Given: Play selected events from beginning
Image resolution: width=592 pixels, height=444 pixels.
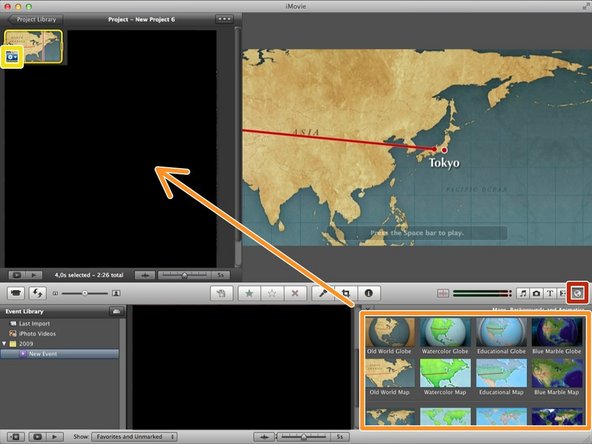Looking at the screenshot, I should tap(54, 437).
